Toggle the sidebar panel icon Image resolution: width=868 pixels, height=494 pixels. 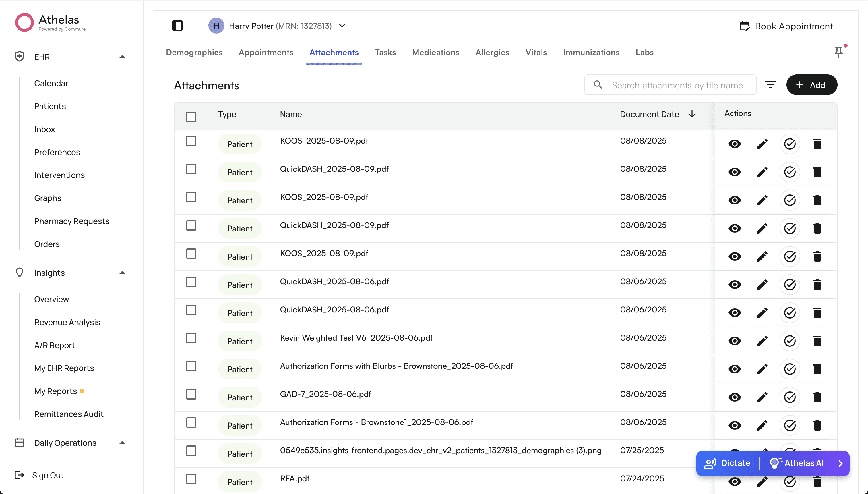177,26
